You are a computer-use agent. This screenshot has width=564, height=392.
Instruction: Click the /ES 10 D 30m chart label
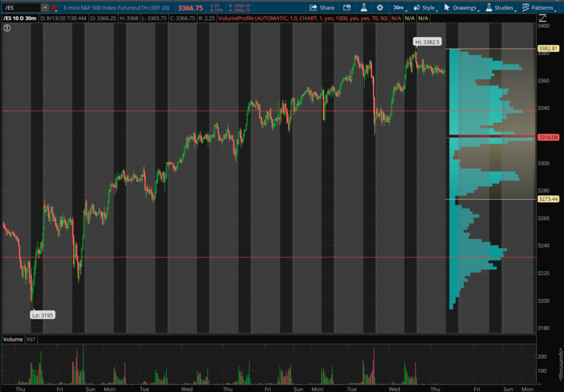click(20, 18)
